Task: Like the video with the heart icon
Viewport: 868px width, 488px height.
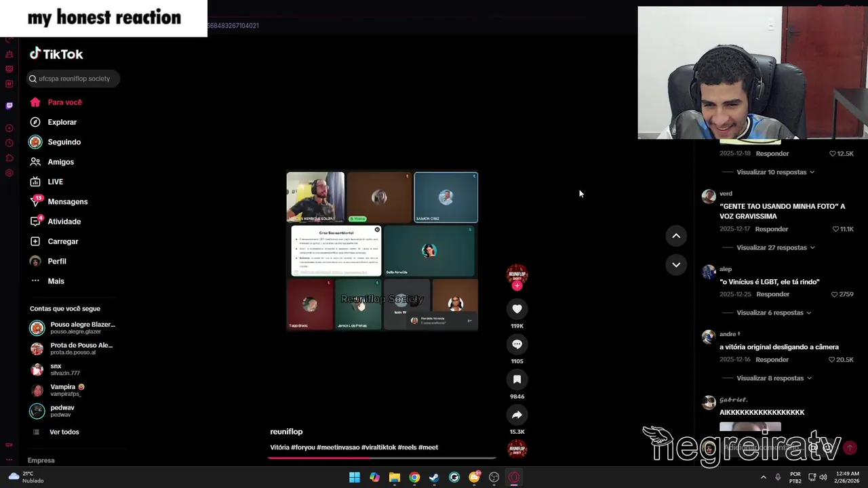Action: (x=517, y=309)
